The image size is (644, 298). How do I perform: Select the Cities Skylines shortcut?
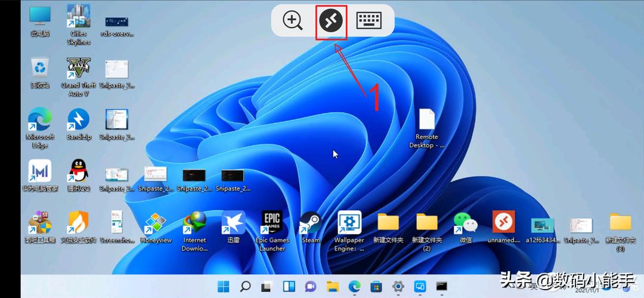click(79, 24)
